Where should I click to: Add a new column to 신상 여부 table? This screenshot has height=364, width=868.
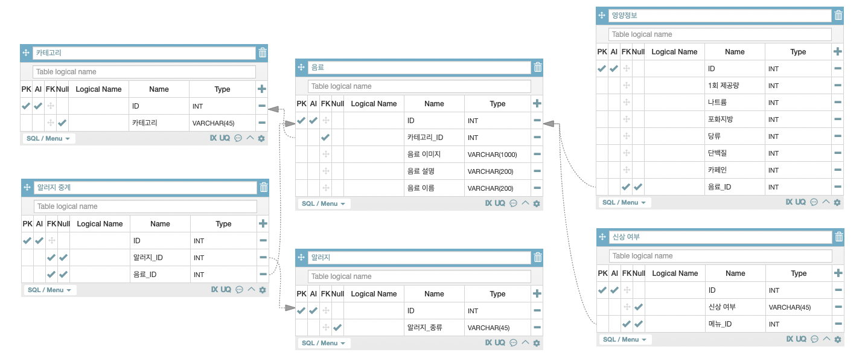pos(838,273)
